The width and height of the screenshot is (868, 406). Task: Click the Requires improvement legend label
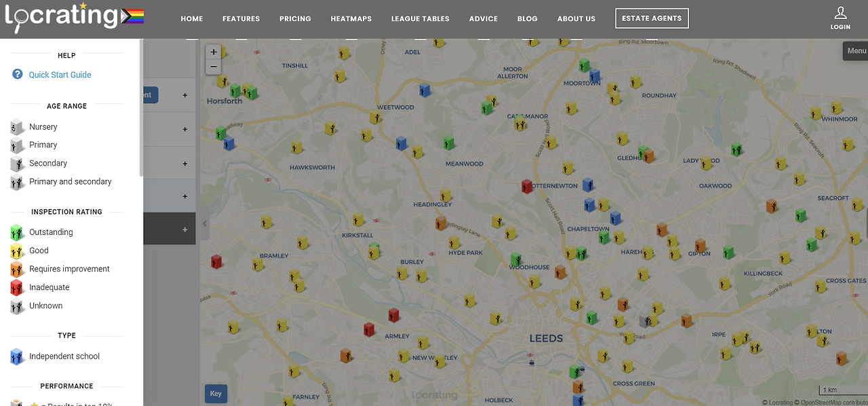pyautogui.click(x=69, y=269)
